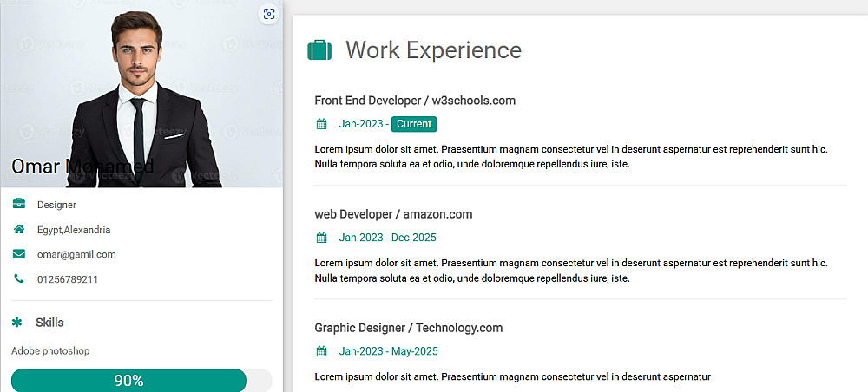868x392 pixels.
Task: Click calendar icon next to Jan-2023 - Current
Action: point(321,124)
